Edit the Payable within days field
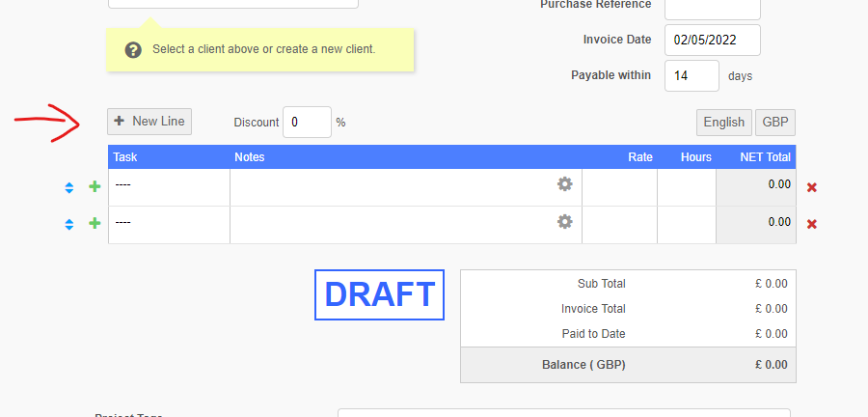The image size is (868, 417). [x=692, y=75]
